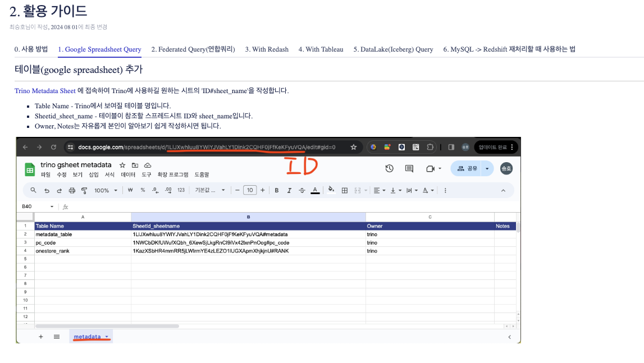Viewport: 644px width, 363px height.
Task: Click the font size field showing 10
Action: click(x=250, y=190)
